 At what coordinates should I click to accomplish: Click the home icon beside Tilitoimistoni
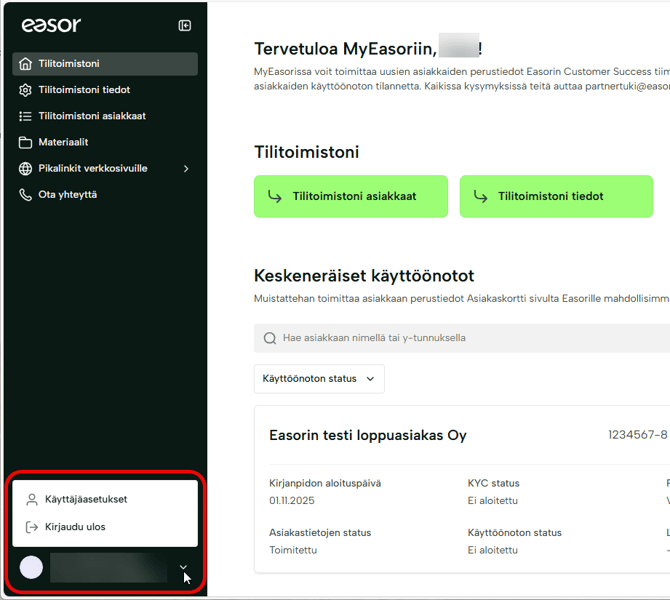25,64
